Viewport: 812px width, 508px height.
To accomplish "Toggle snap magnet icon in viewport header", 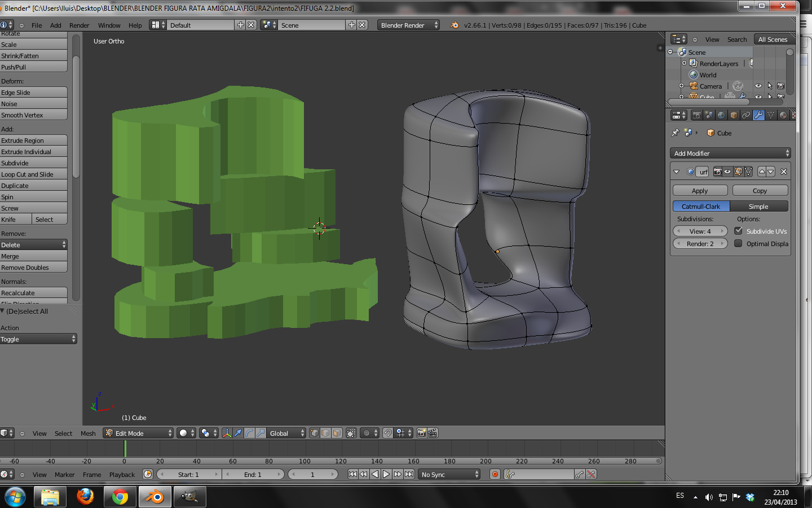I will tap(388, 433).
